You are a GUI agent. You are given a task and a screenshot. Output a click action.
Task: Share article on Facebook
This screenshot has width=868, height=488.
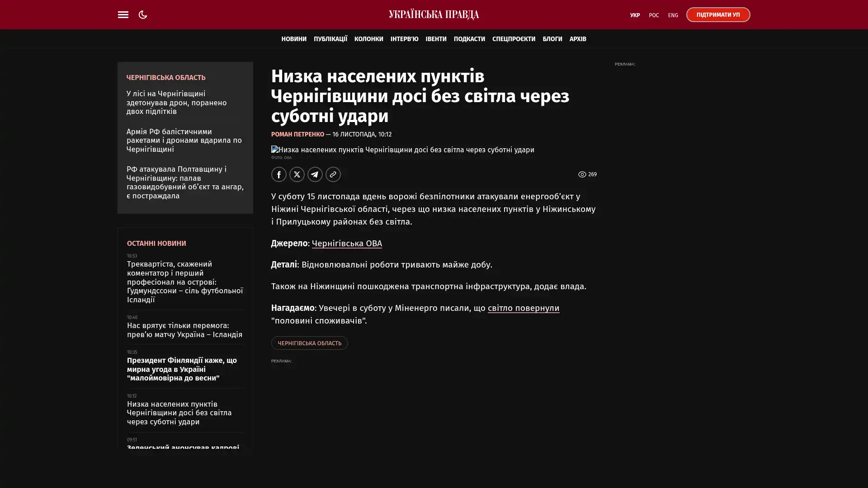(x=278, y=174)
